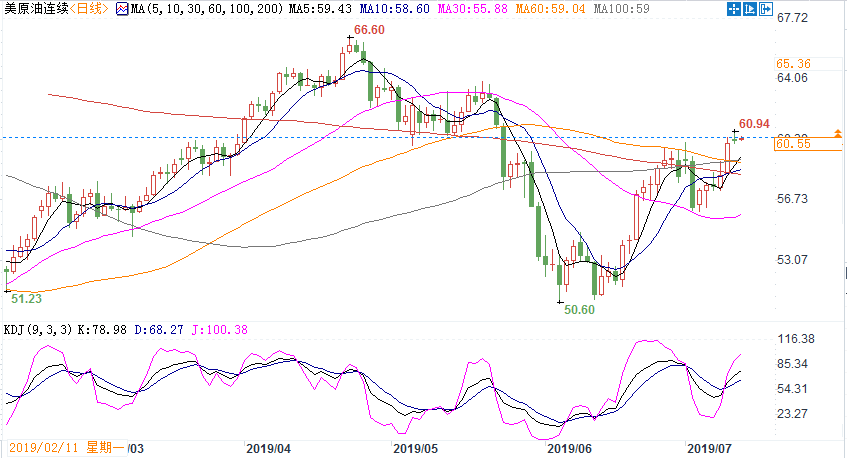Click the 2019/04 timeline label
Screen dimensions: 847x458
[268, 447]
